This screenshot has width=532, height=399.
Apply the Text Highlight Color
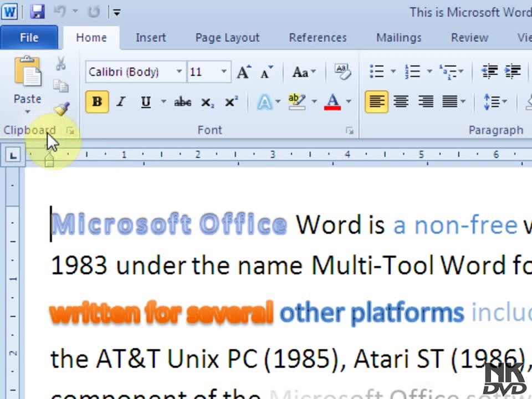pos(297,101)
